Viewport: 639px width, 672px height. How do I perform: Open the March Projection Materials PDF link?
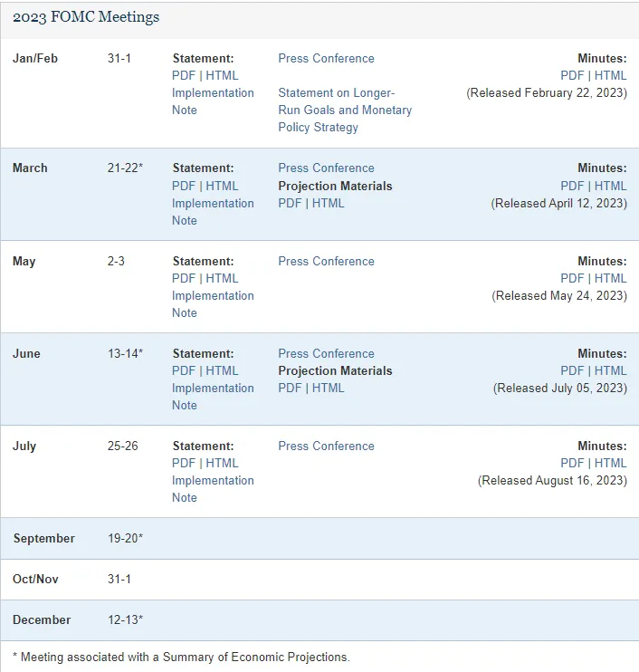point(290,203)
